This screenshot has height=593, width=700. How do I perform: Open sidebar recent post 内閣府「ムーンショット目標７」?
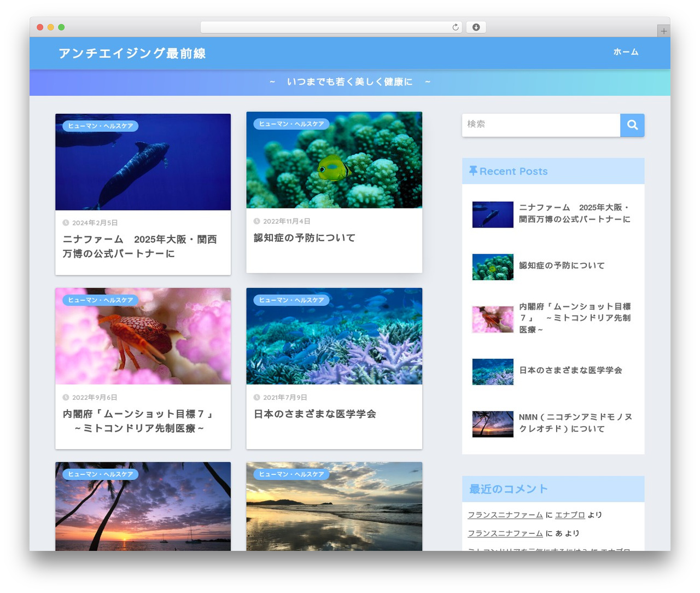coord(575,318)
